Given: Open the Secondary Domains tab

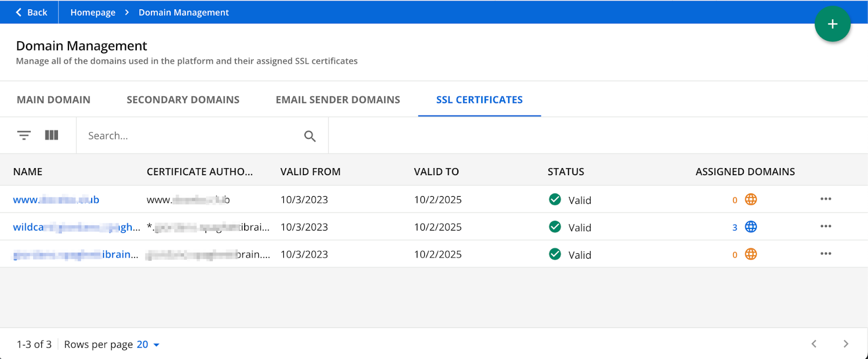Looking at the screenshot, I should [x=183, y=100].
